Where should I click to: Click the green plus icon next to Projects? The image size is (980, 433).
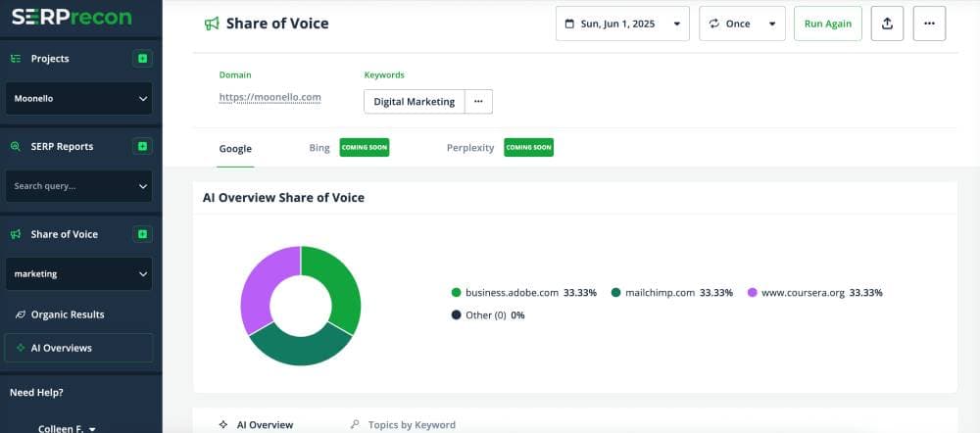click(143, 59)
